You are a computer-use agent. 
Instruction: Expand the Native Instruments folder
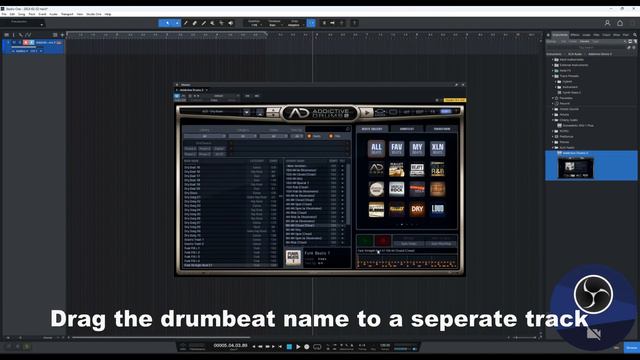(x=553, y=60)
